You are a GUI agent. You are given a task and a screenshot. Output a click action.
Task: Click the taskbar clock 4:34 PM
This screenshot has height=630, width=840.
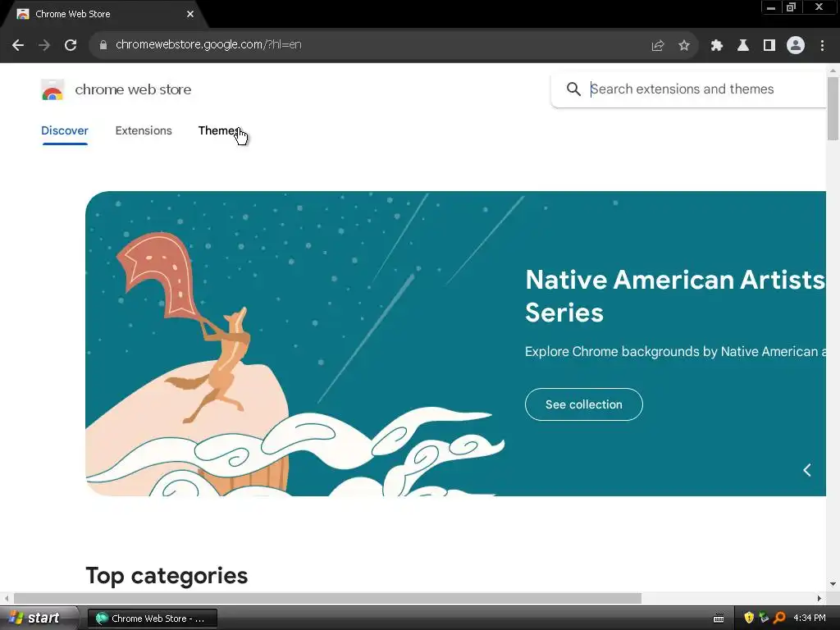809,618
